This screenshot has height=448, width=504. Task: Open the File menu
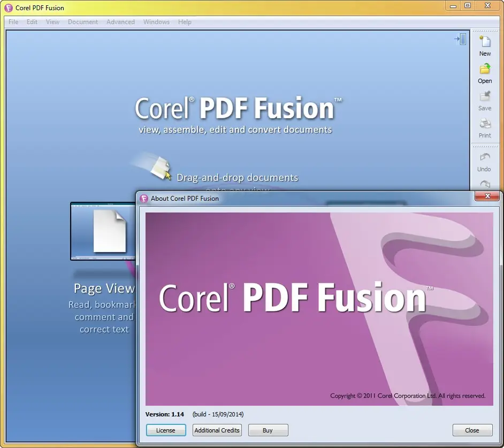pos(13,22)
